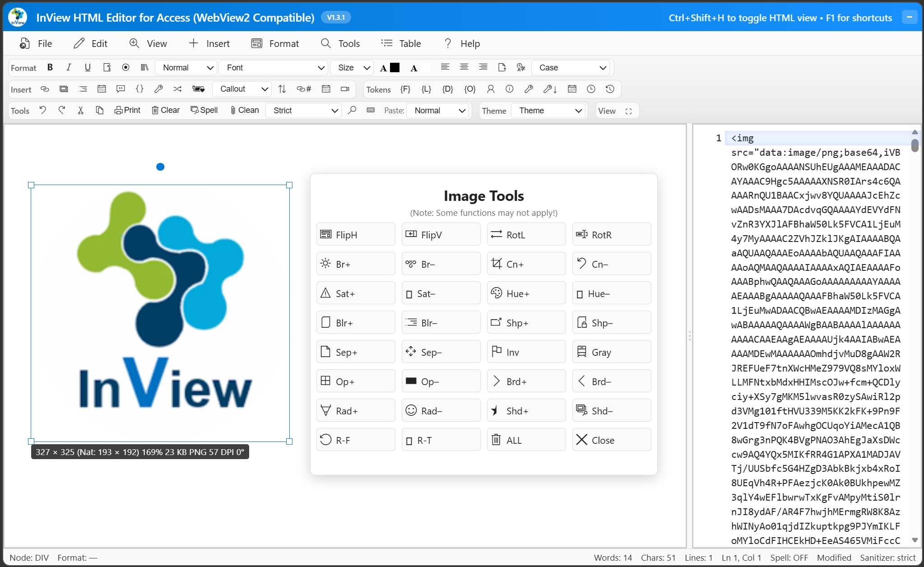Toggle underline formatting
Image resolution: width=924 pixels, height=567 pixels.
pos(88,68)
